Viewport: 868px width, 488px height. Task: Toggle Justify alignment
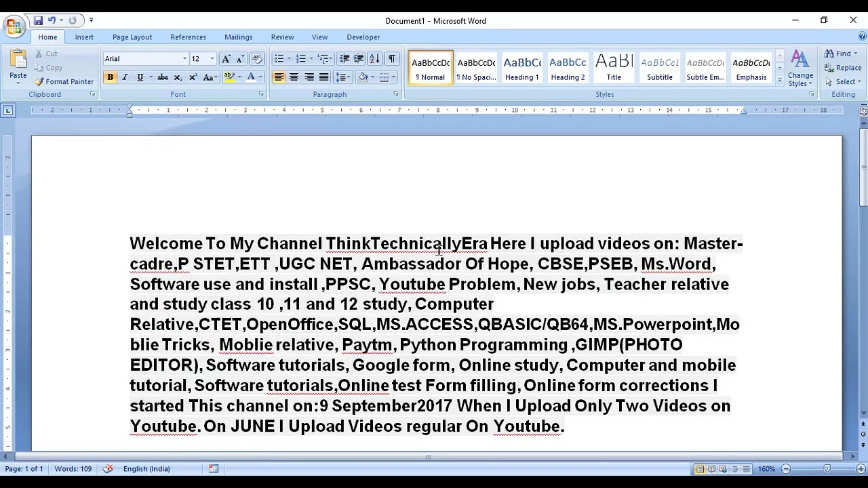point(323,77)
